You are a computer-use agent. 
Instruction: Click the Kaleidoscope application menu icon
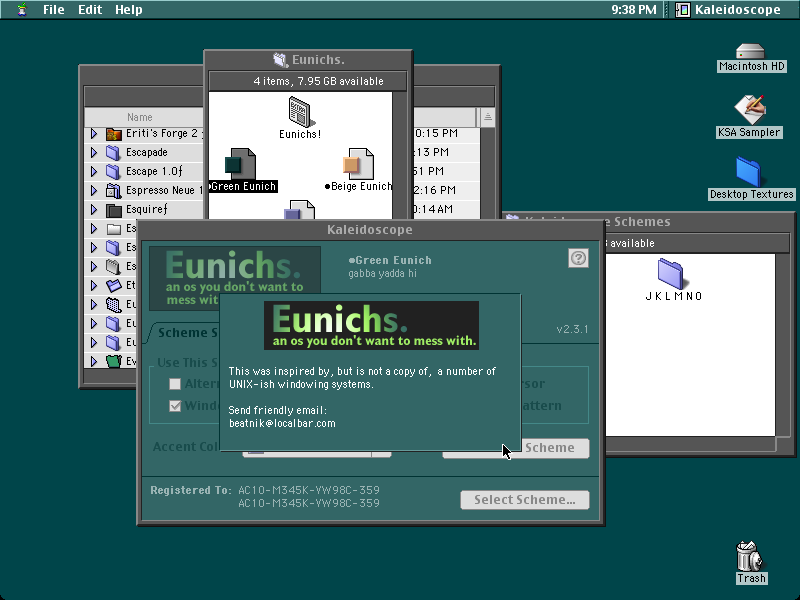point(682,9)
